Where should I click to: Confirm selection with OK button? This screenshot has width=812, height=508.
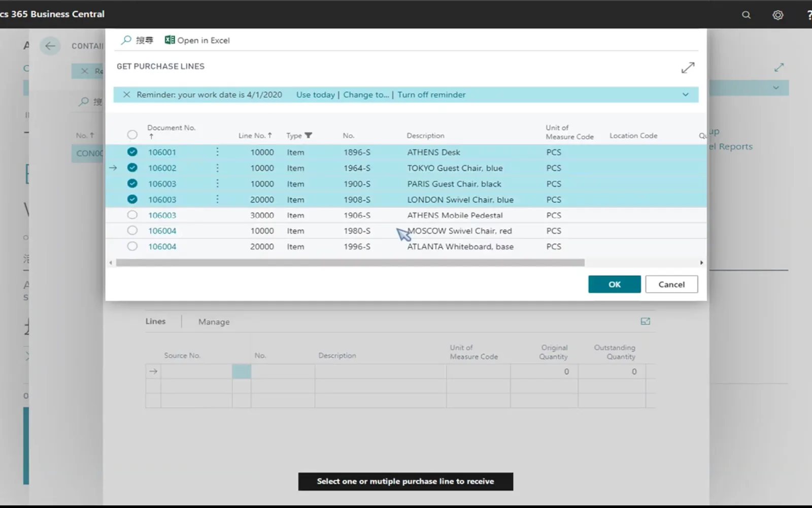coord(615,284)
